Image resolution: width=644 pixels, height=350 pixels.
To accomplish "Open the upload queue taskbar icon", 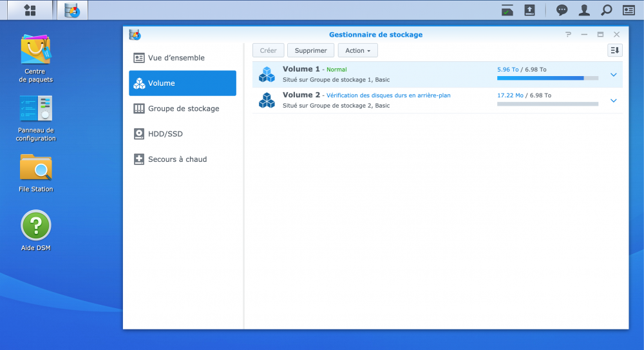I will coord(529,10).
